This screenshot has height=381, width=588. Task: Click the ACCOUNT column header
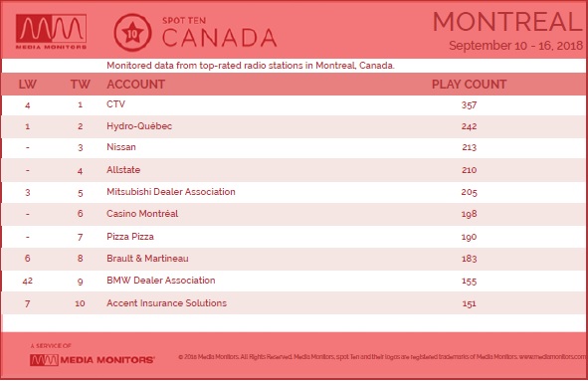click(x=135, y=84)
